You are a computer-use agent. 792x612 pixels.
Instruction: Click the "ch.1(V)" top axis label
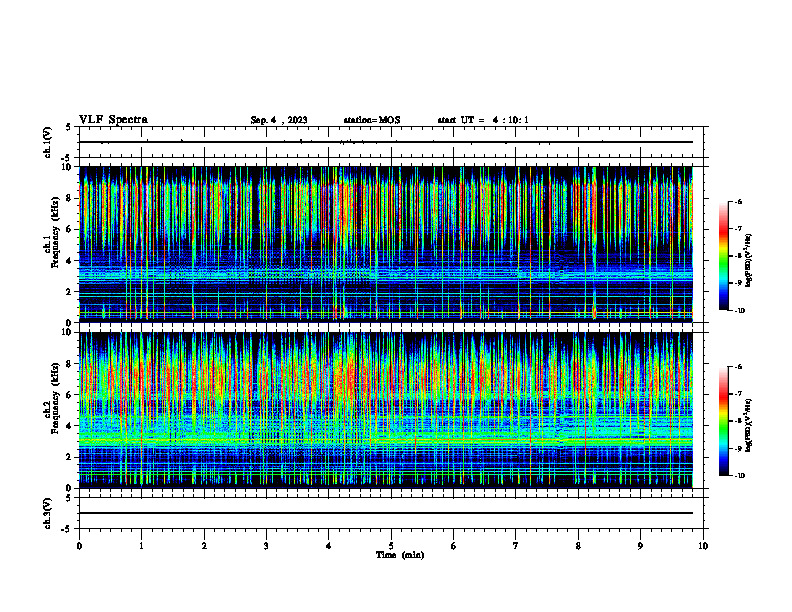[47, 142]
